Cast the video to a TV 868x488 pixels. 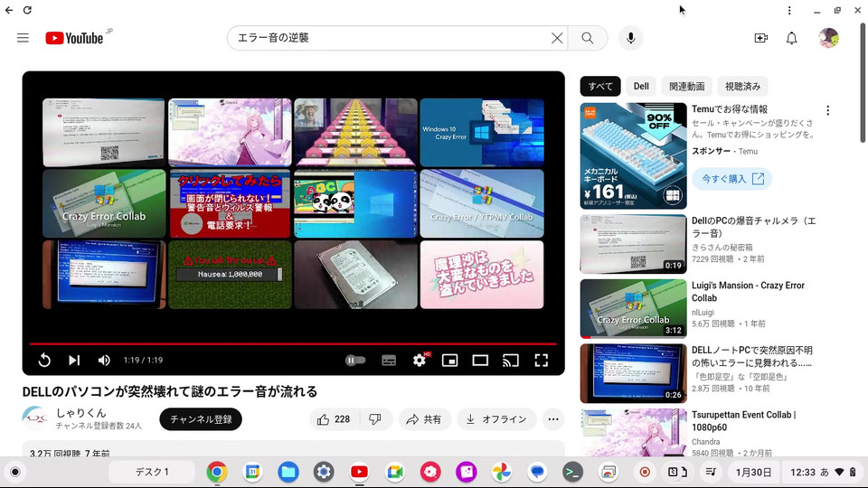point(510,361)
